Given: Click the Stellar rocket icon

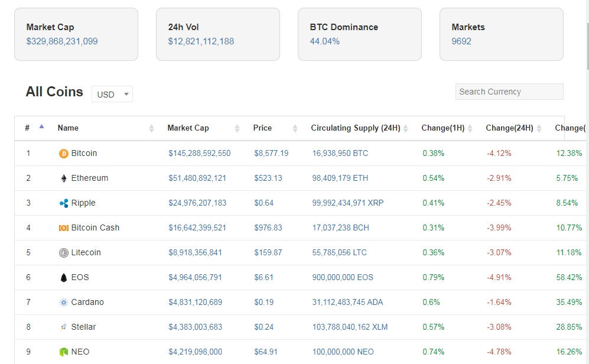Looking at the screenshot, I should coord(64,327).
